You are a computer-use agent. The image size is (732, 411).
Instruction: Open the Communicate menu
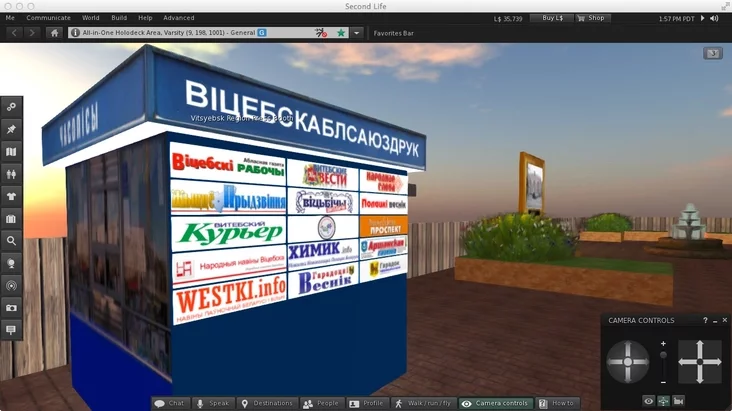point(49,18)
